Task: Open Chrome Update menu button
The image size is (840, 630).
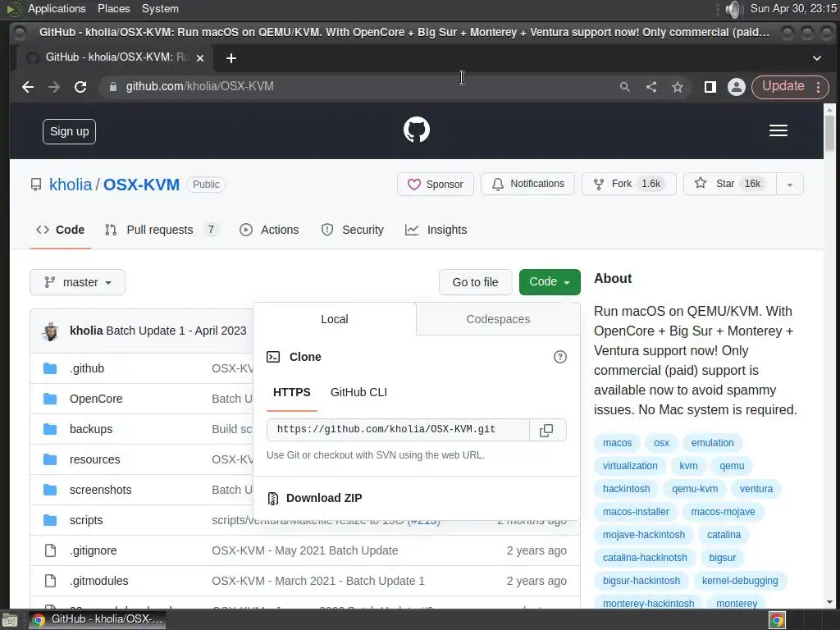Action: (x=790, y=87)
